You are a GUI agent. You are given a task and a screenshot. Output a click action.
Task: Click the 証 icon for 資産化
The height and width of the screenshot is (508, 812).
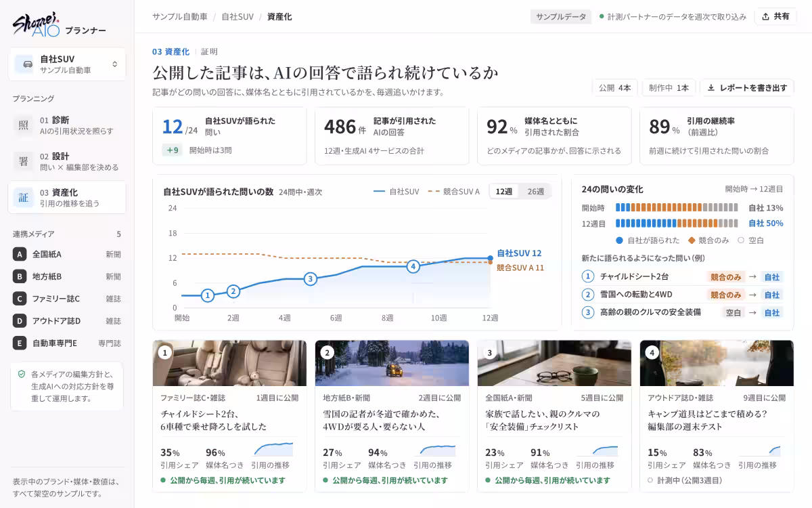(24, 198)
